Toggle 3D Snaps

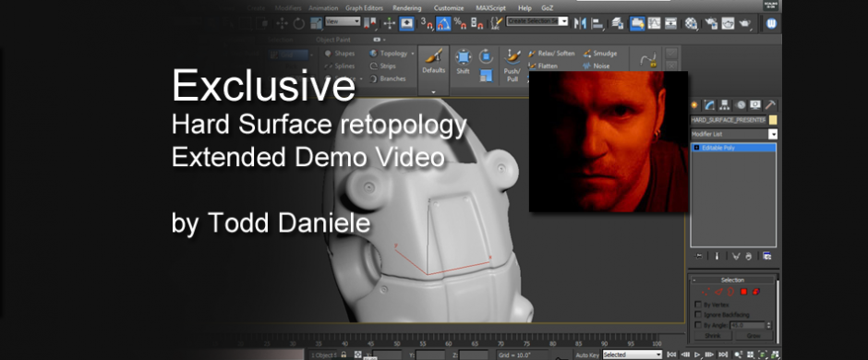click(427, 23)
